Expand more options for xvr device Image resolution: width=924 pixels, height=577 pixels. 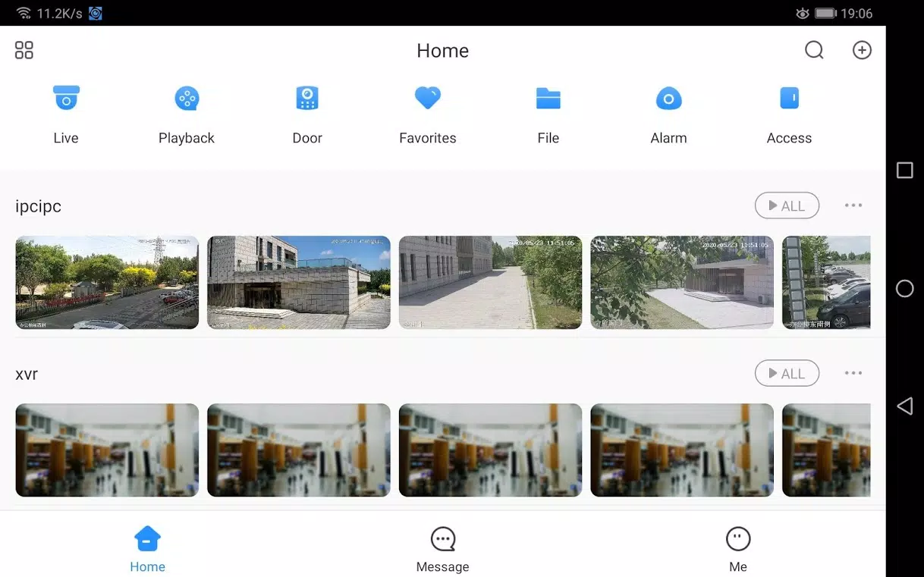pos(853,373)
